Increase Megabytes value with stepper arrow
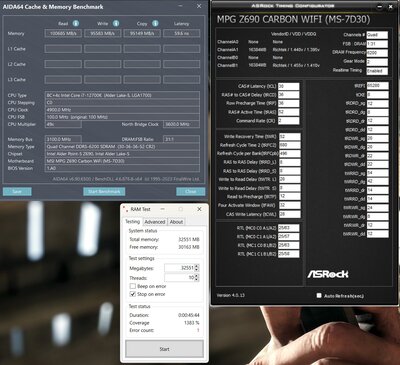The width and height of the screenshot is (400, 365). pos(196,266)
